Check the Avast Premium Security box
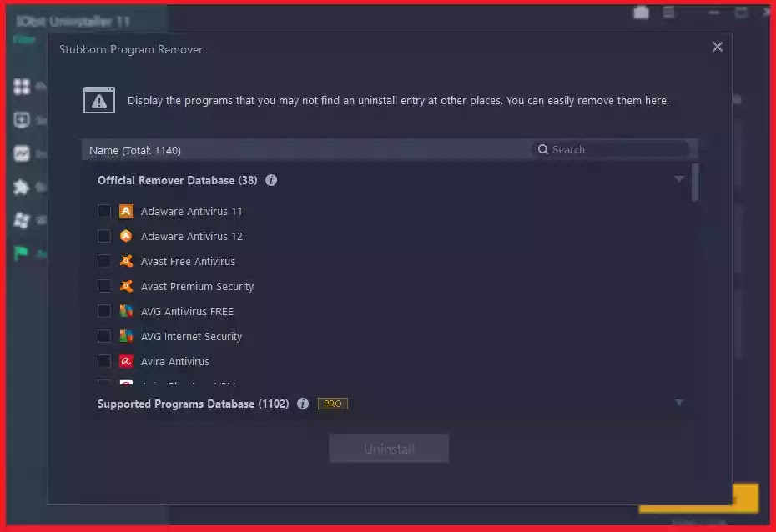Screen dimensions: 776x532 click(104, 286)
